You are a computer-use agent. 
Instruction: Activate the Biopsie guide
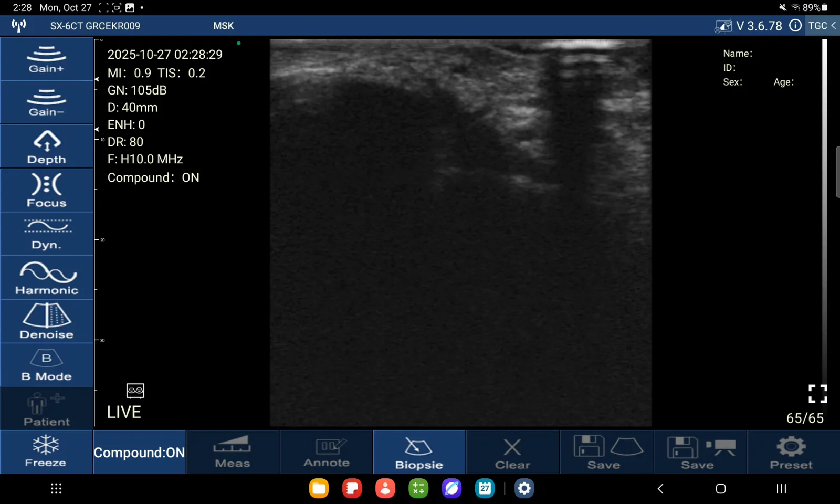(x=419, y=452)
